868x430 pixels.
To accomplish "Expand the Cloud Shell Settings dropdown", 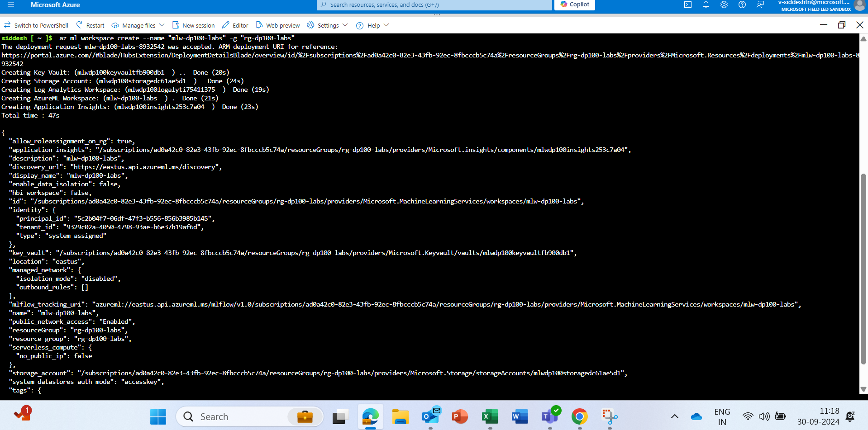I will [x=327, y=25].
